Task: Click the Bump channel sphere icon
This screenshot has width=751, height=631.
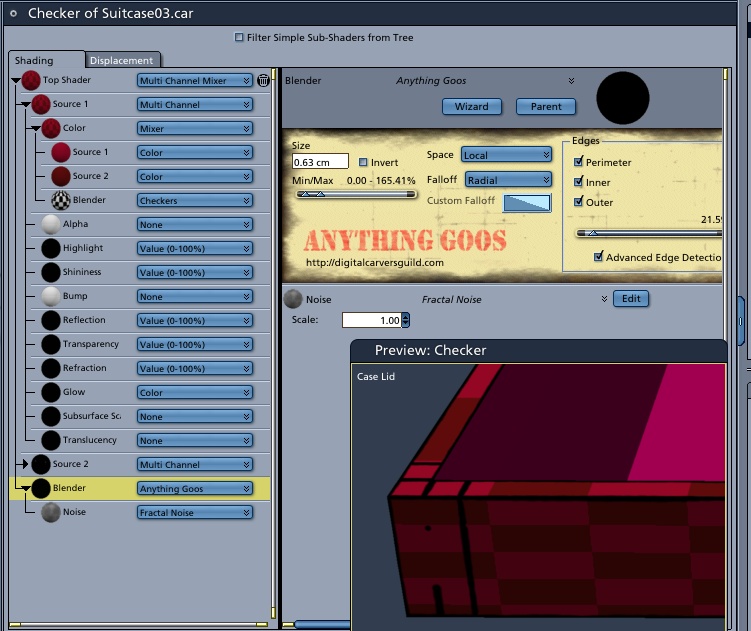Action: (51, 296)
